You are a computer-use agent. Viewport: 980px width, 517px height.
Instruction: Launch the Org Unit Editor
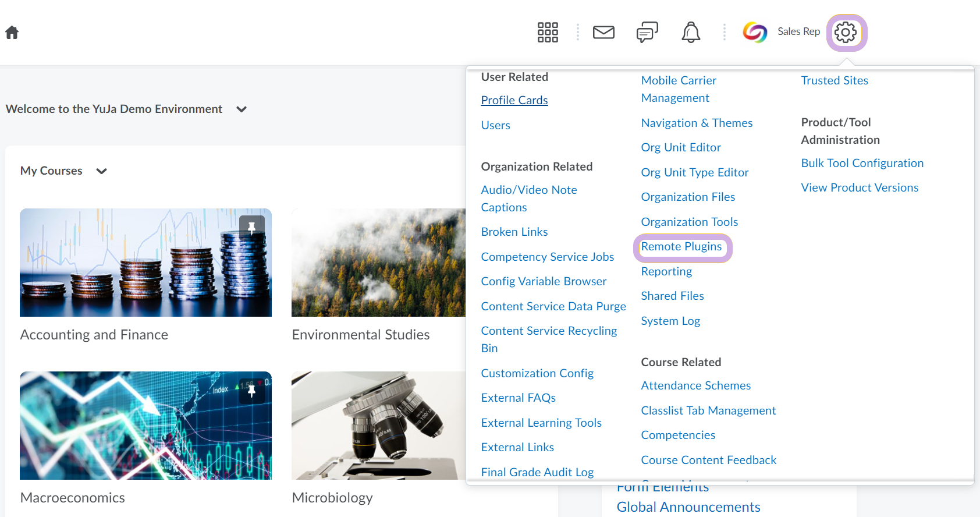681,147
